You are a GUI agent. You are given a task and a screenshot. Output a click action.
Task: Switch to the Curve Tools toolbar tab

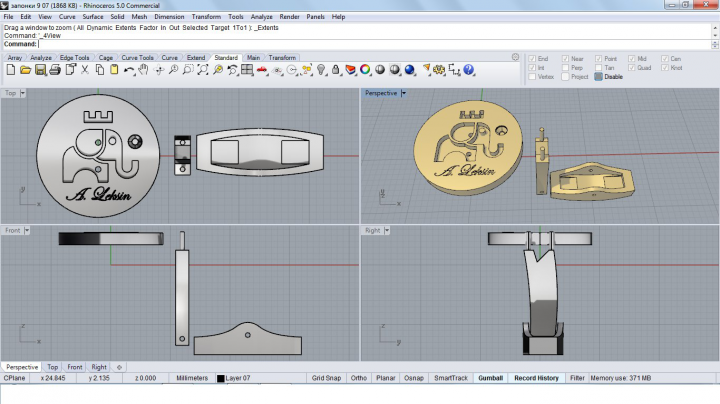click(x=137, y=58)
